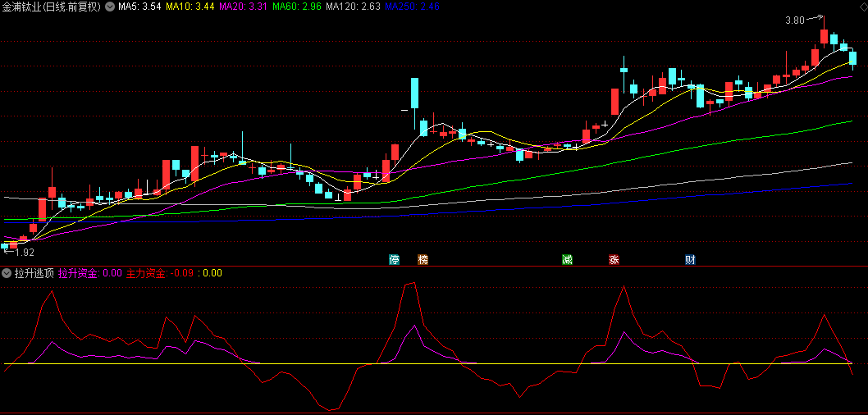Click the 榜 (leaderboard) event marker icon
This screenshot has height=415, width=868.
pyautogui.click(x=423, y=260)
